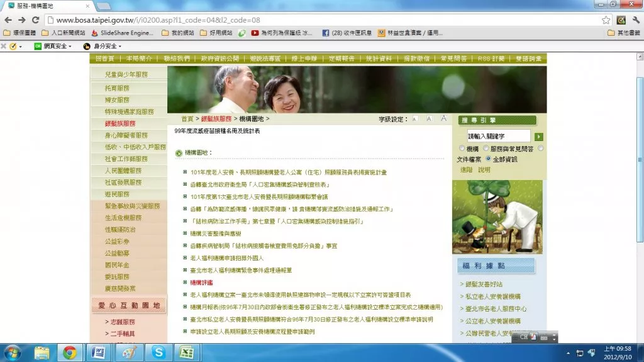This screenshot has height=362, width=644.
Task: Select the 服務與常見問答 radio button
Action: click(x=486, y=148)
